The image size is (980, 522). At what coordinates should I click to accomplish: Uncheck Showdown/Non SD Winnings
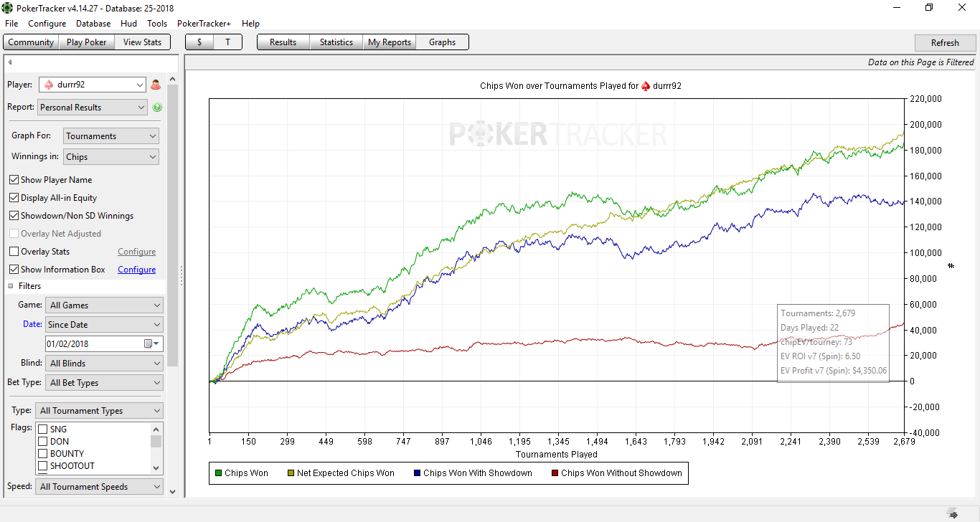(x=14, y=216)
